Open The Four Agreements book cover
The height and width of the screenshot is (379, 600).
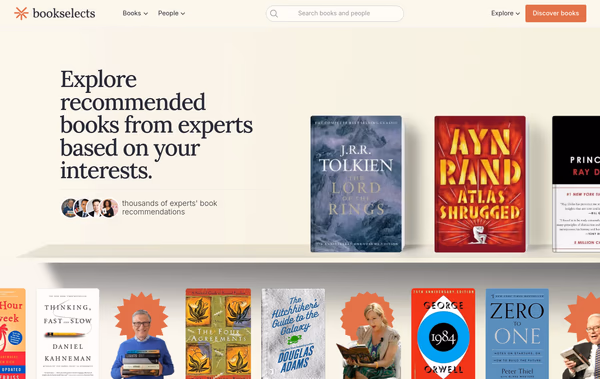218,334
